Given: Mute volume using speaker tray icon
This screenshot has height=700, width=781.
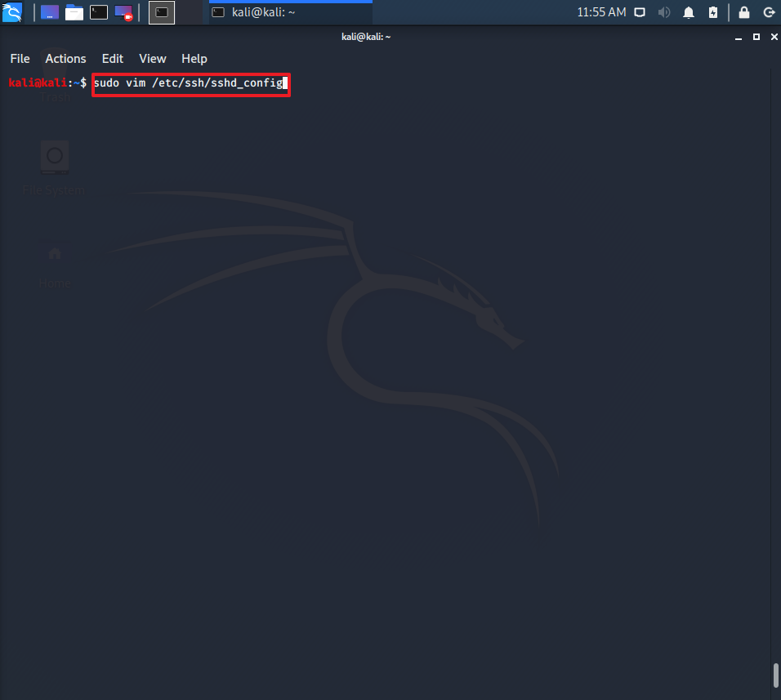Looking at the screenshot, I should pyautogui.click(x=664, y=12).
